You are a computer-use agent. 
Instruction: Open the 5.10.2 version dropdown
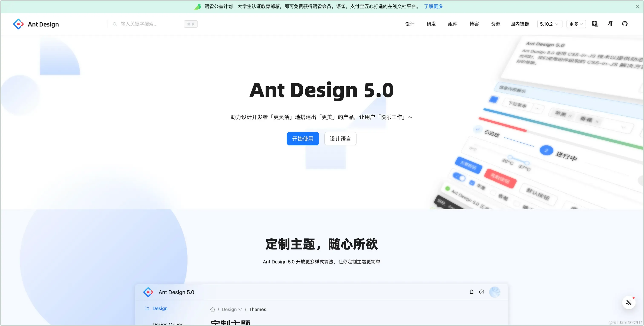tap(549, 24)
